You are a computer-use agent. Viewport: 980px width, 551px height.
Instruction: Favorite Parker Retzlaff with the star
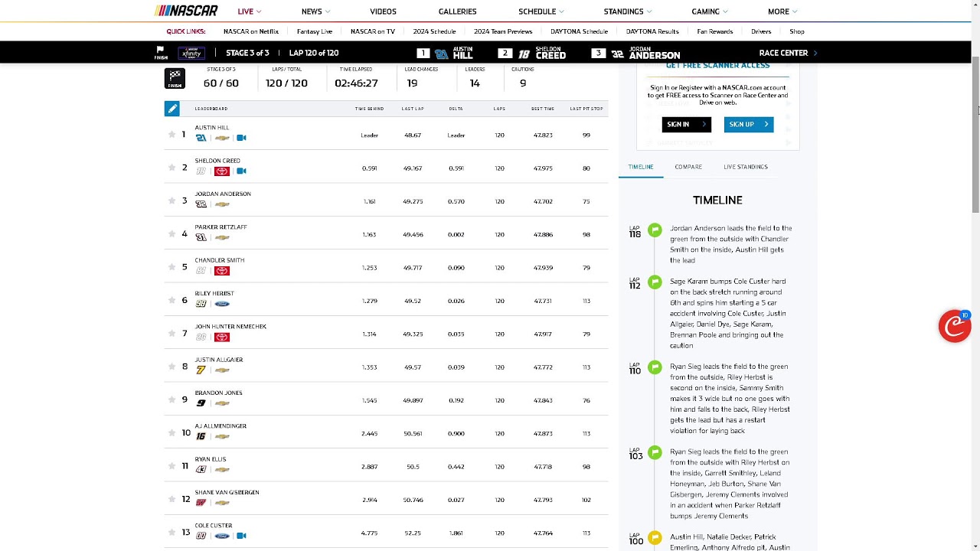[x=171, y=234]
